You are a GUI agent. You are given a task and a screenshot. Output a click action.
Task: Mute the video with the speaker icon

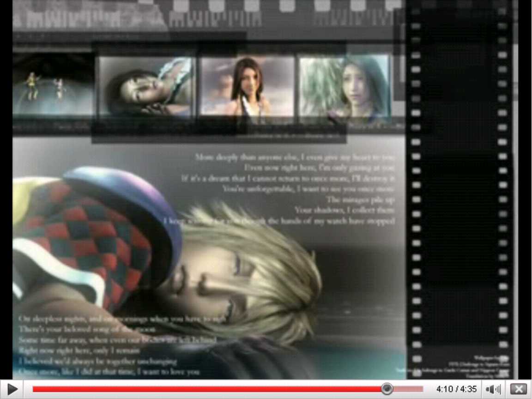pos(493,389)
